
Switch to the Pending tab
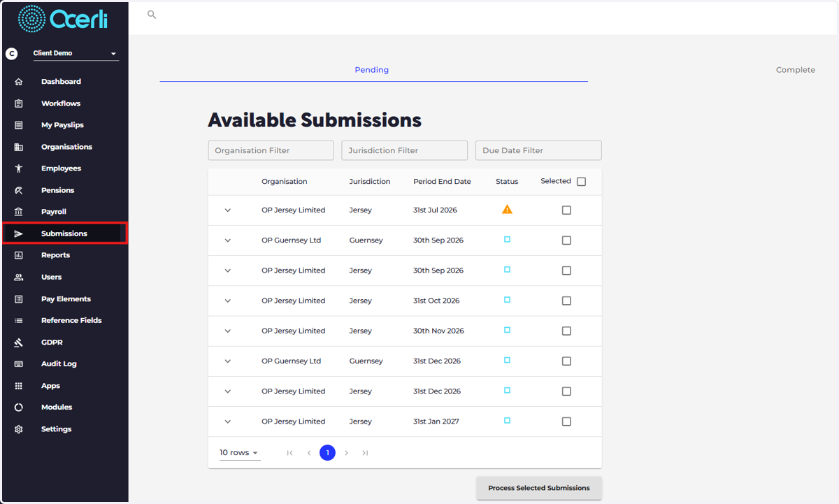pyautogui.click(x=373, y=70)
